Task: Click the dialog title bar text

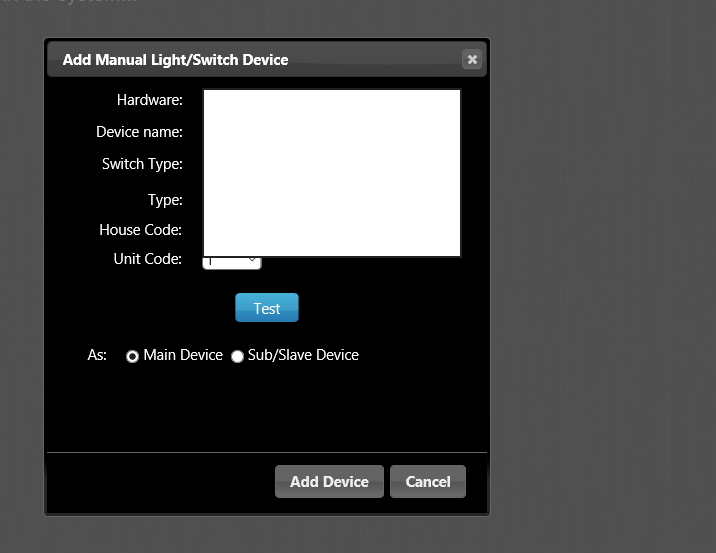Action: click(175, 60)
